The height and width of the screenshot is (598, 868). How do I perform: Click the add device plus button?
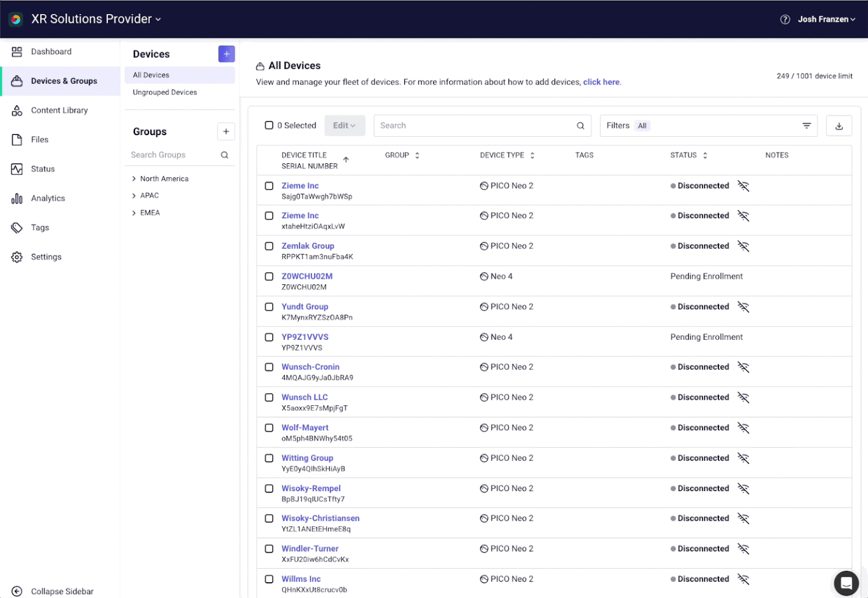(226, 54)
